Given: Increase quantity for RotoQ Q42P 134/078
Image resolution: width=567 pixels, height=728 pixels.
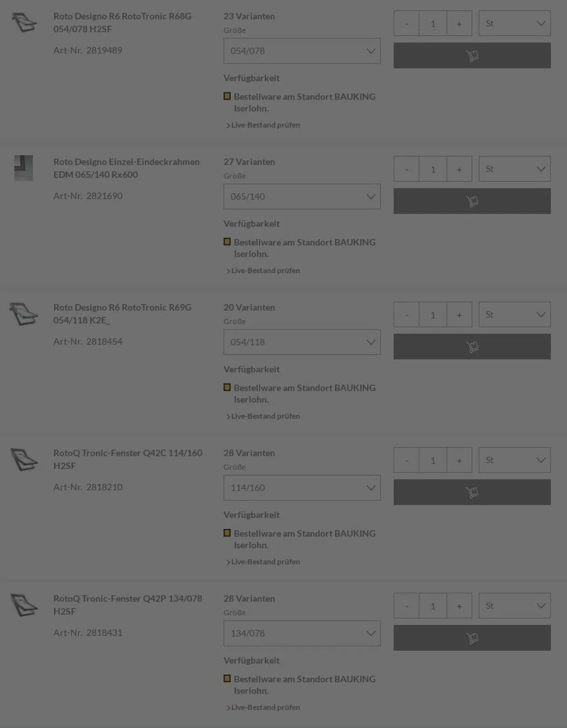Looking at the screenshot, I should pos(459,606).
